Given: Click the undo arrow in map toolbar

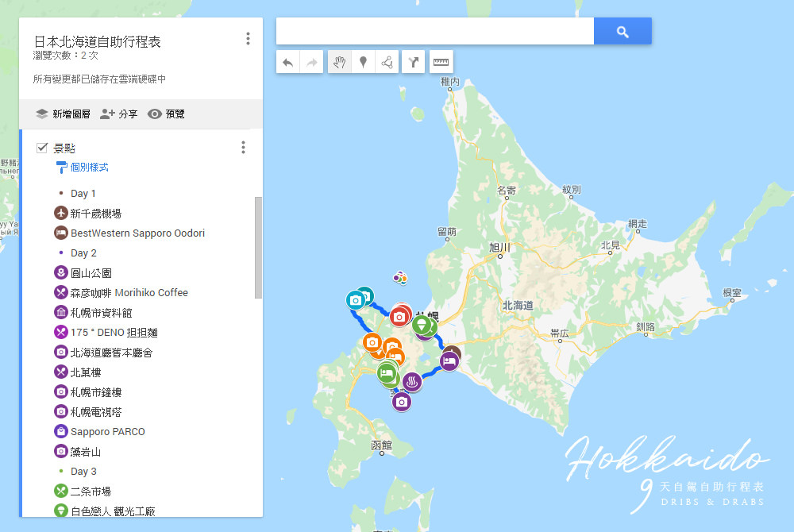Looking at the screenshot, I should click(x=287, y=62).
